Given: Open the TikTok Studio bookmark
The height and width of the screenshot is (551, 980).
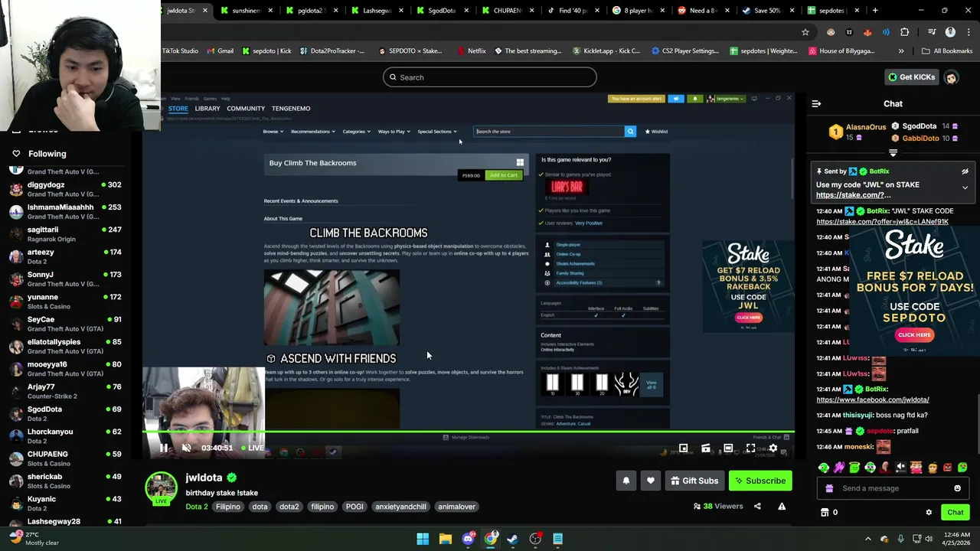Looking at the screenshot, I should click(180, 51).
